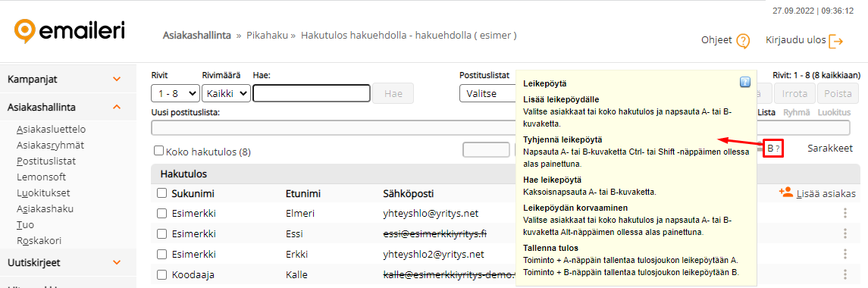Open the Rivimäärä Kaikki dropdown
This screenshot has width=868, height=288.
(227, 93)
